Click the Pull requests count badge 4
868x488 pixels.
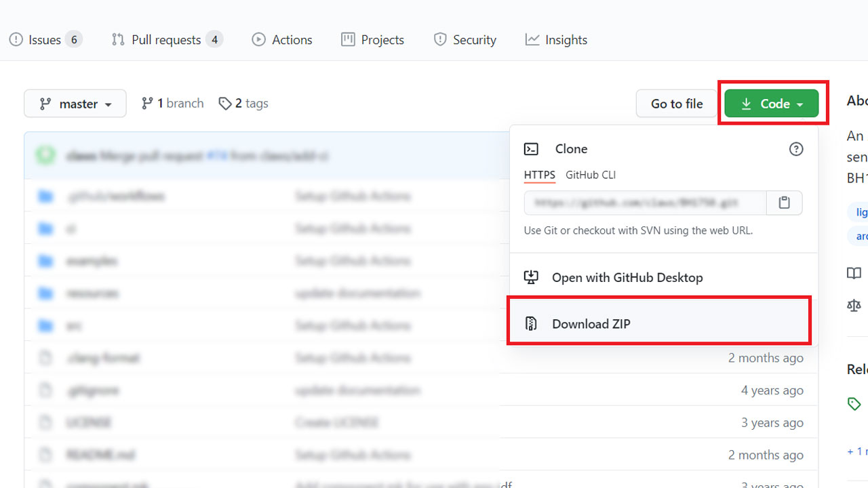click(x=214, y=40)
